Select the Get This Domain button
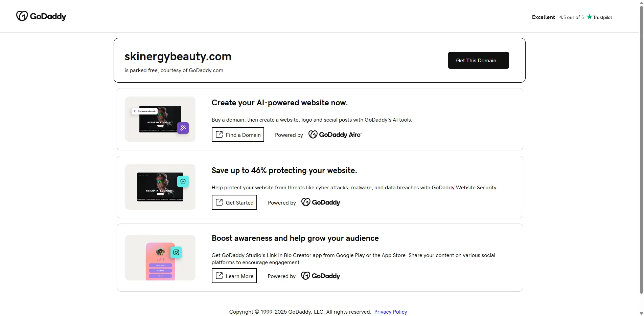The width and height of the screenshot is (644, 316). coord(478,60)
